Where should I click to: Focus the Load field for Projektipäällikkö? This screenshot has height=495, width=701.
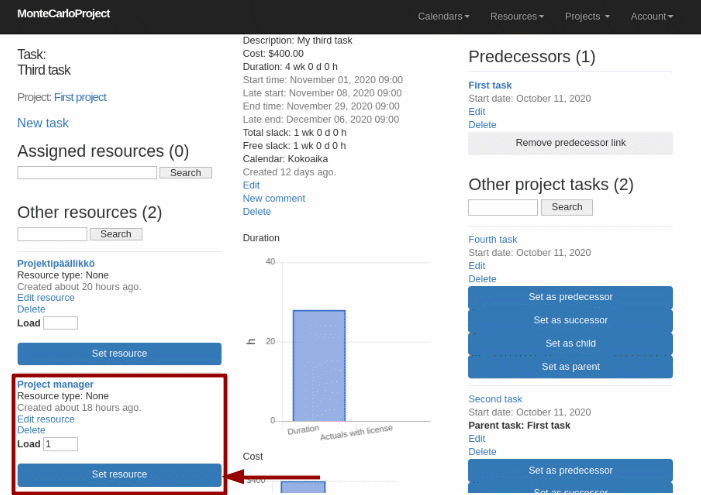pyautogui.click(x=60, y=323)
